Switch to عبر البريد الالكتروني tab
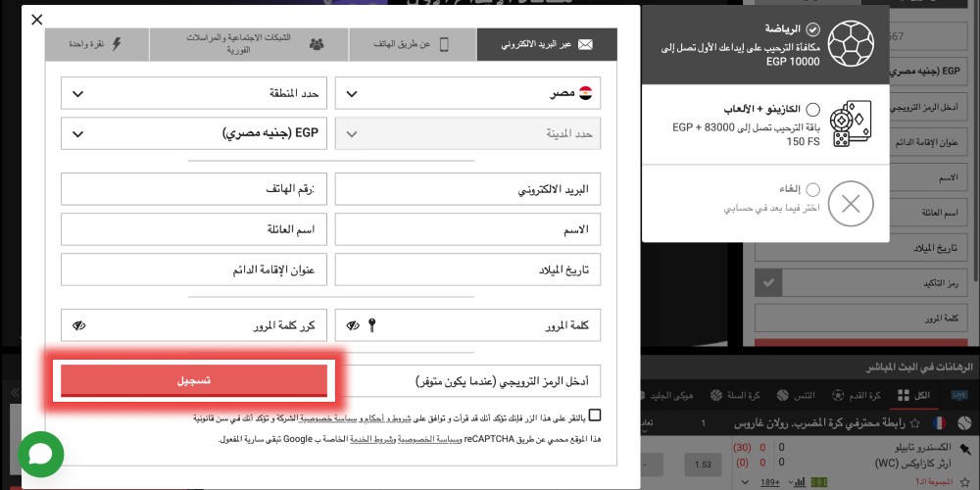980x490 pixels. (x=547, y=44)
